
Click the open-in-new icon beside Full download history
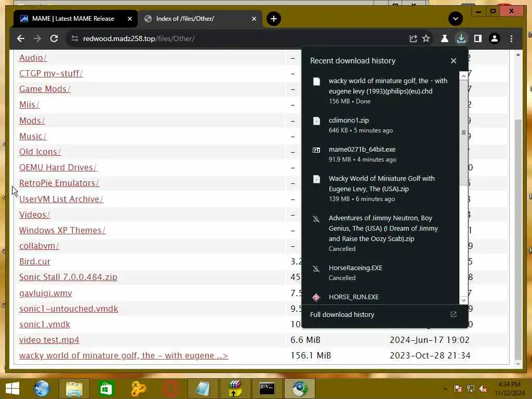pos(453,314)
